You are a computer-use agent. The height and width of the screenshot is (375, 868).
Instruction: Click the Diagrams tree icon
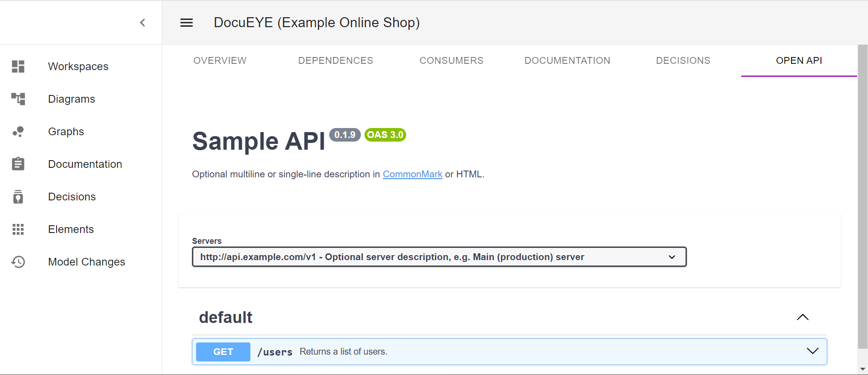pyautogui.click(x=18, y=99)
